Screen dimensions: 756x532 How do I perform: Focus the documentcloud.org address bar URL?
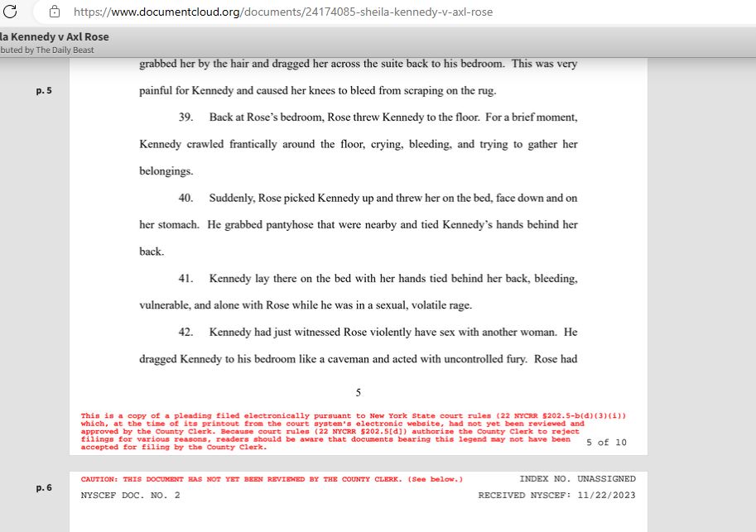click(283, 12)
